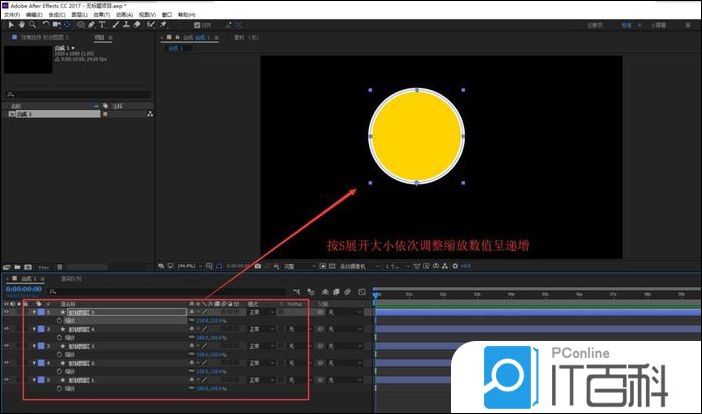
Task: Select 合成 1 in project panel list
Action: tap(24, 115)
